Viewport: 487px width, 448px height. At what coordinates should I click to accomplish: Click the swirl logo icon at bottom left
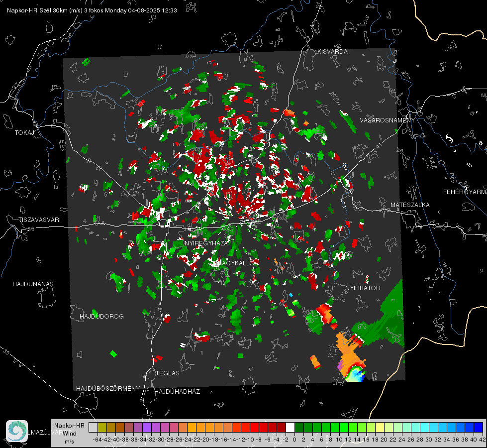point(17,431)
